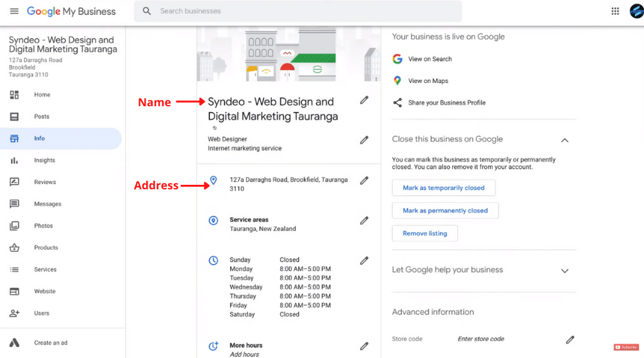Click the Google G search icon

click(x=397, y=59)
